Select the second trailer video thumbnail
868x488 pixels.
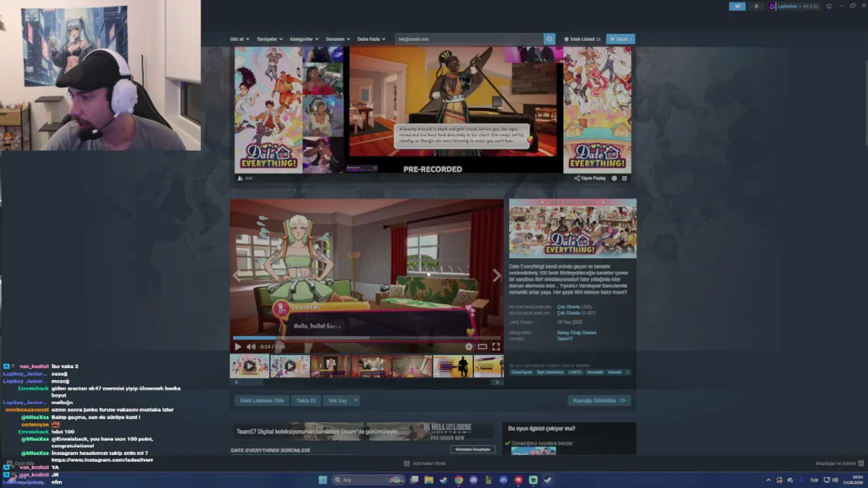pyautogui.click(x=290, y=366)
